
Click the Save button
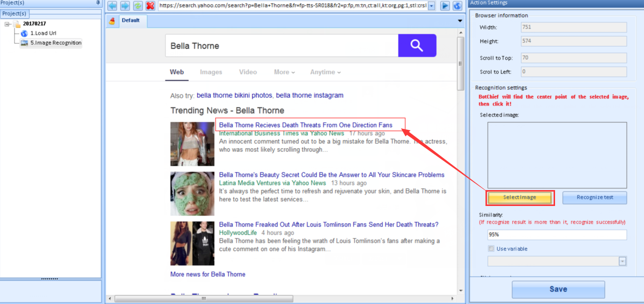(558, 289)
